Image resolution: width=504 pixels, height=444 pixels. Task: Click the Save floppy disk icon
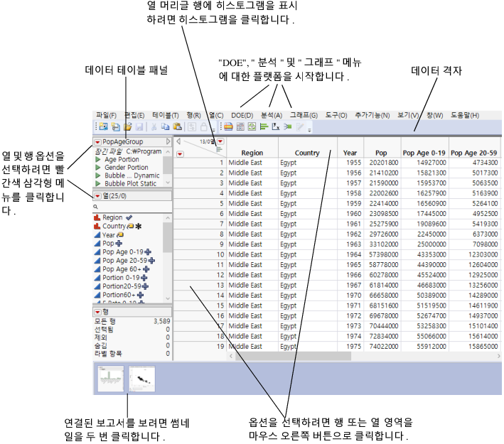tap(139, 127)
